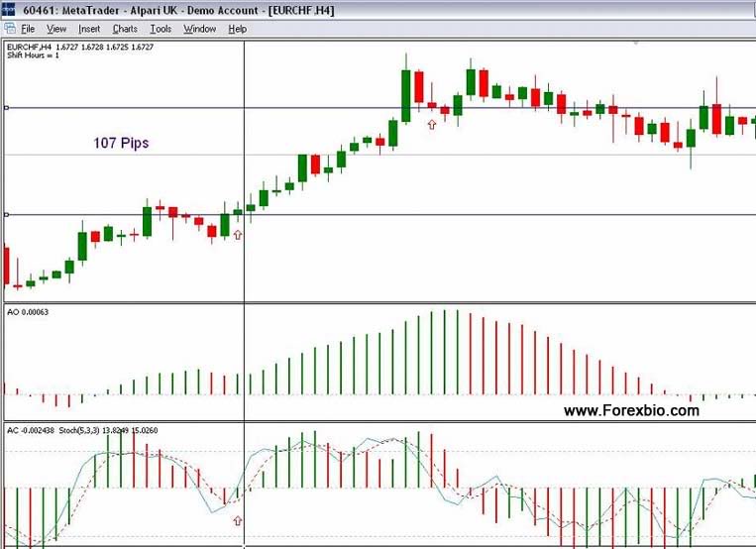Open the Charts menu
The image size is (756, 549).
pos(125,29)
